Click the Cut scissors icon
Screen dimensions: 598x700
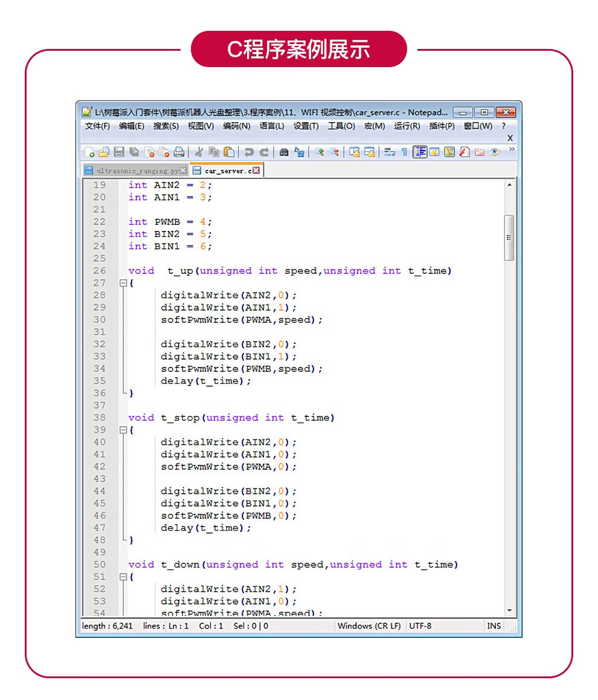pos(198,152)
